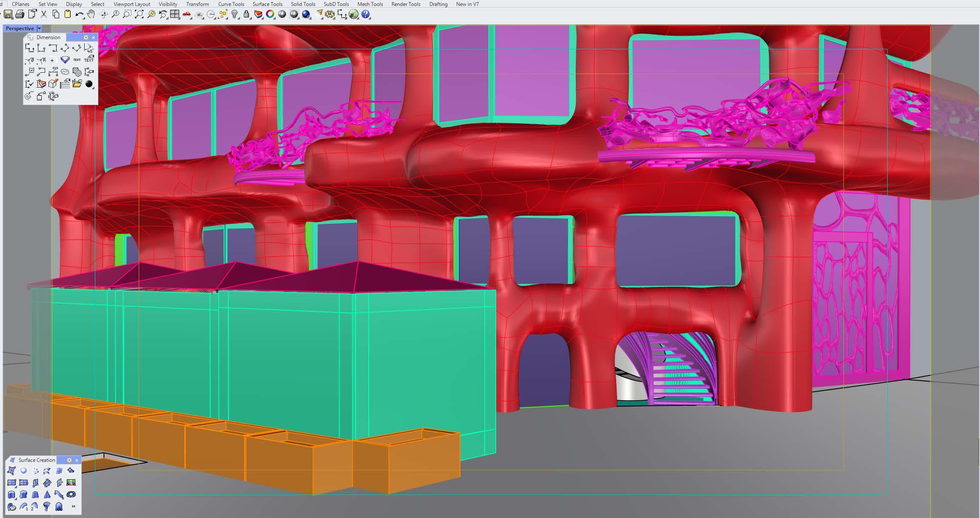
Task: Expand more Surface Creation tools chevron
Action: point(74,507)
